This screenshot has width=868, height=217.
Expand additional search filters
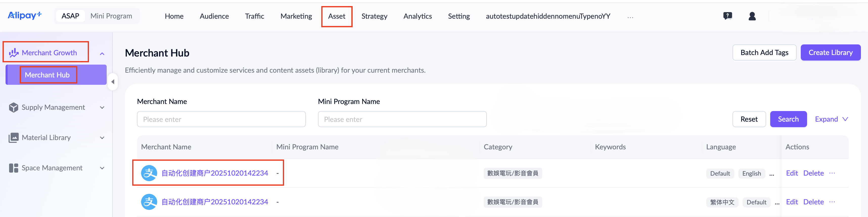pyautogui.click(x=831, y=119)
